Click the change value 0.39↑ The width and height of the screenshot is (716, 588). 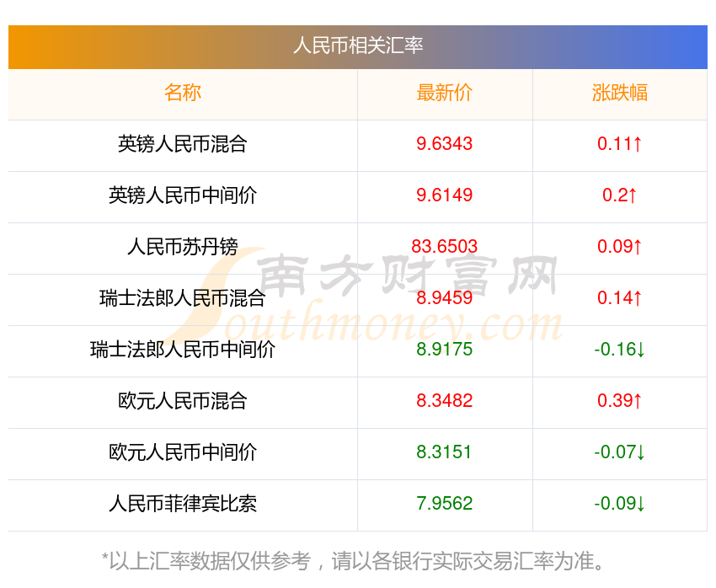tap(620, 401)
